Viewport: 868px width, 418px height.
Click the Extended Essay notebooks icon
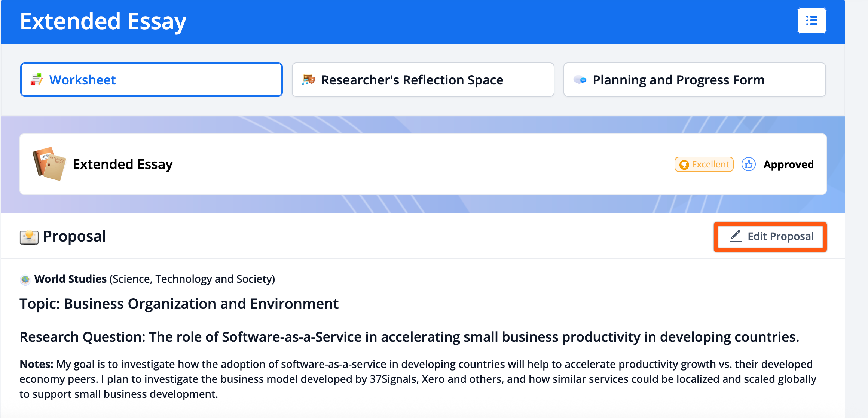[x=49, y=164]
